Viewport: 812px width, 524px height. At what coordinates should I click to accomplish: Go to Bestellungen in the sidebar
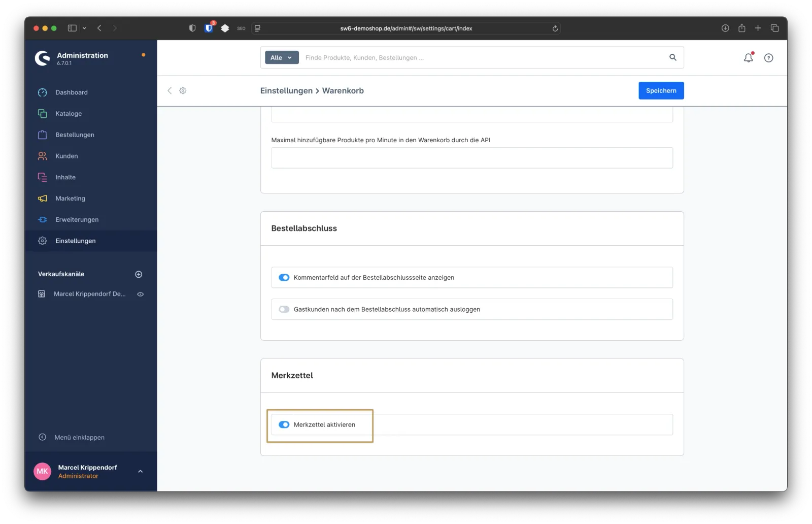(x=75, y=135)
